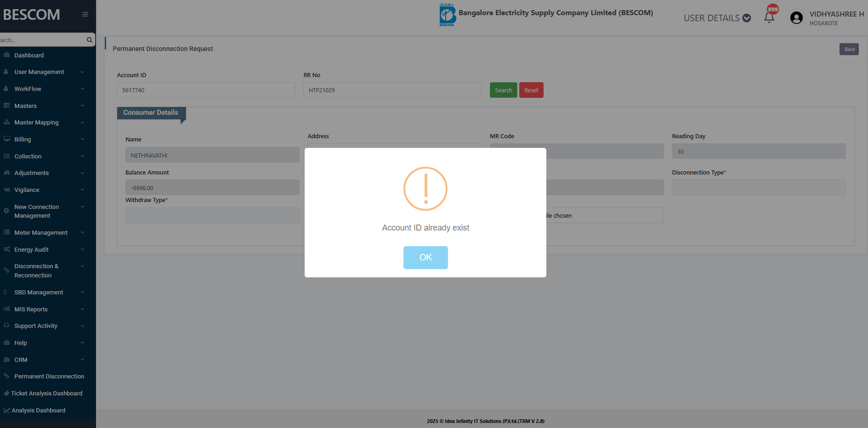Viewport: 868px width, 428px height.
Task: Expand the CRM submenu chevron
Action: 82,360
